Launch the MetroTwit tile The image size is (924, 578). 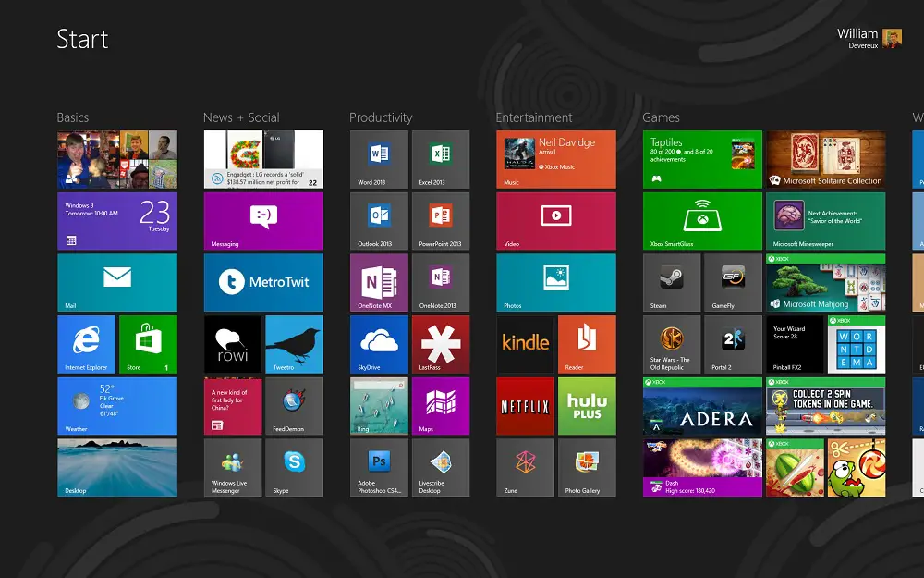263,282
